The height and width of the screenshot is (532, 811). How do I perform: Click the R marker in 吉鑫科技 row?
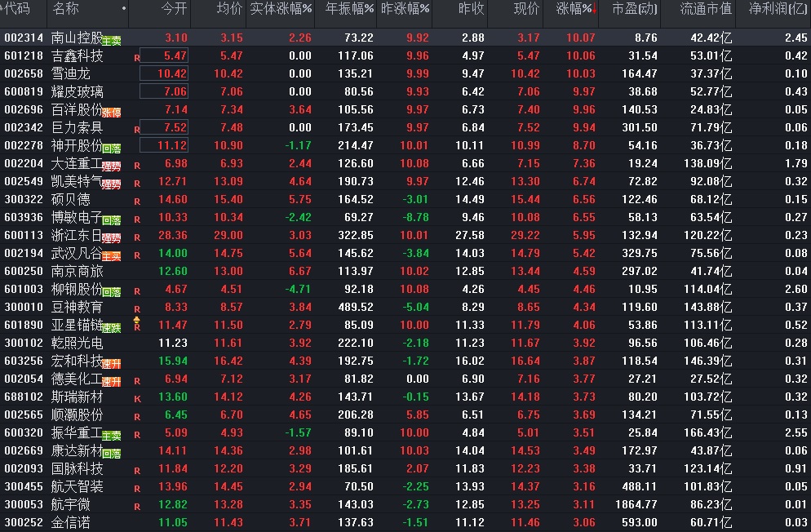click(137, 59)
